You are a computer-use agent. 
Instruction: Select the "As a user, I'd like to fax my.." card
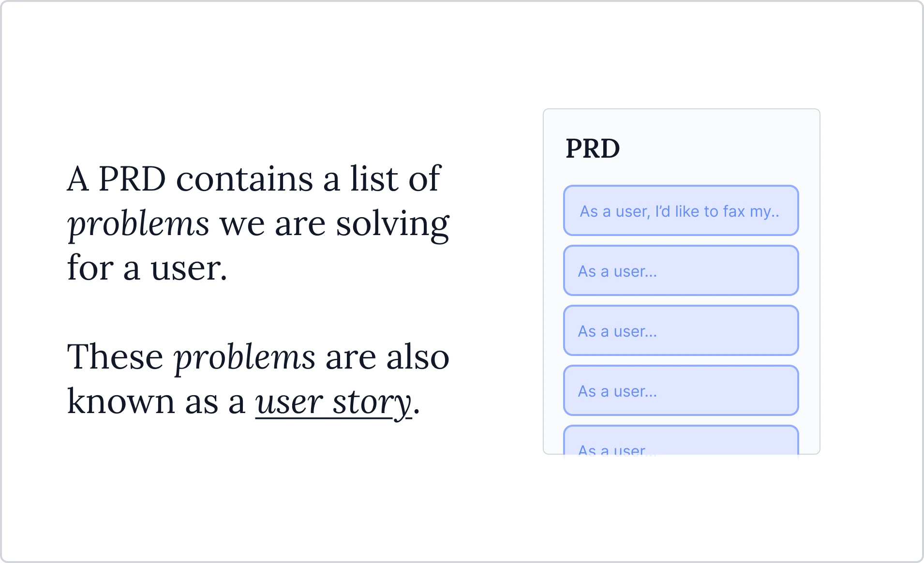pos(681,211)
